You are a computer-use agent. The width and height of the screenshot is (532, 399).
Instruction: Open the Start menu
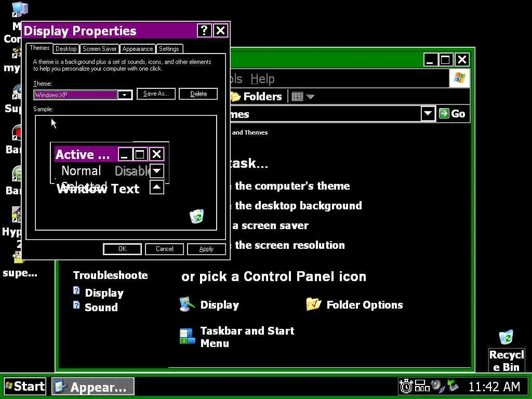point(25,387)
